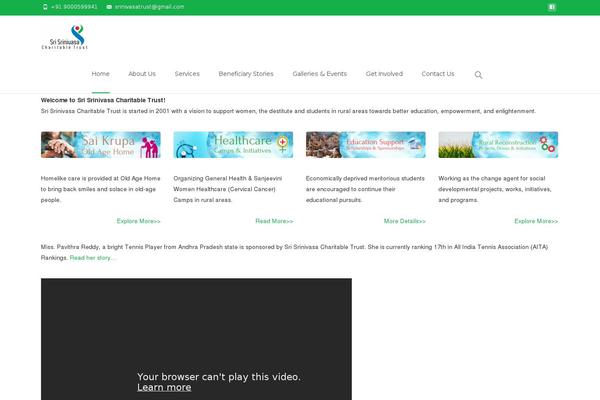Open the Contact Us menu
Screen dimensions: 600x400
pyautogui.click(x=438, y=73)
